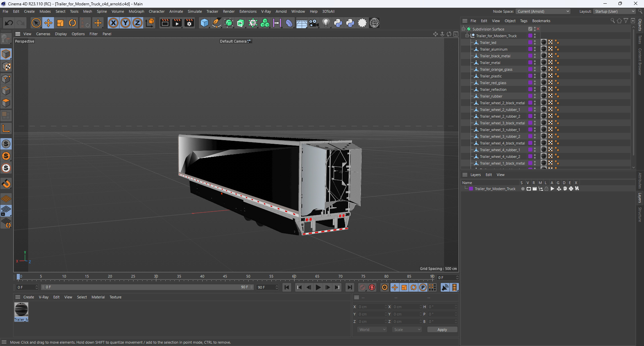
Task: Click the Light bulb icon
Action: (326, 23)
